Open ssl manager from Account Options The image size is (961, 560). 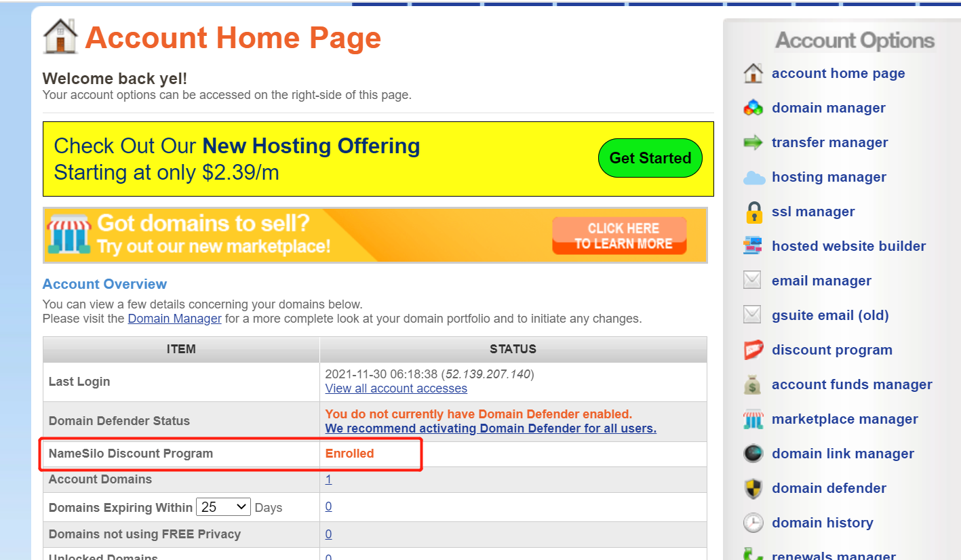(813, 212)
